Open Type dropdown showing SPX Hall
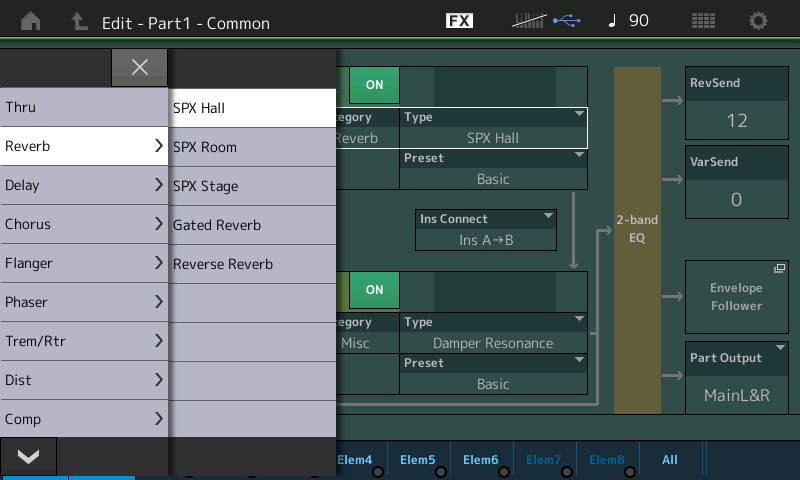This screenshot has width=800, height=480. coord(493,128)
